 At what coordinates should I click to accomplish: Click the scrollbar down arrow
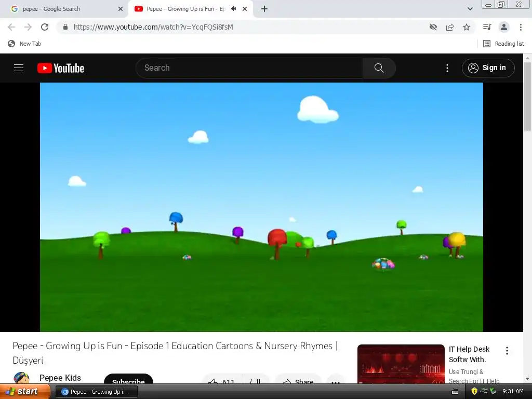pos(527,379)
